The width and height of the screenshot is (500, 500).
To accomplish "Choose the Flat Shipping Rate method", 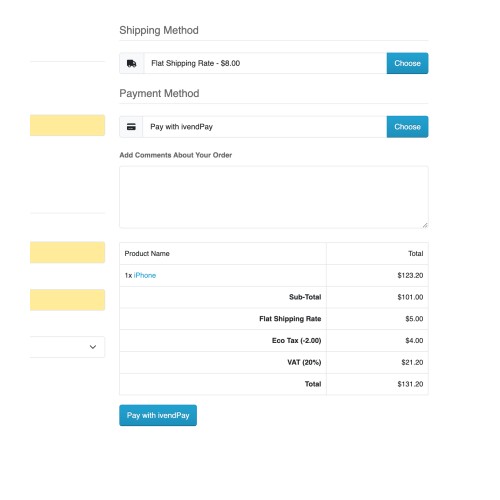I will (407, 63).
